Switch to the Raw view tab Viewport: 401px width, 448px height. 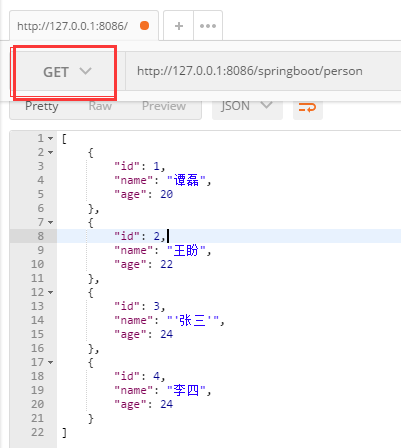100,106
